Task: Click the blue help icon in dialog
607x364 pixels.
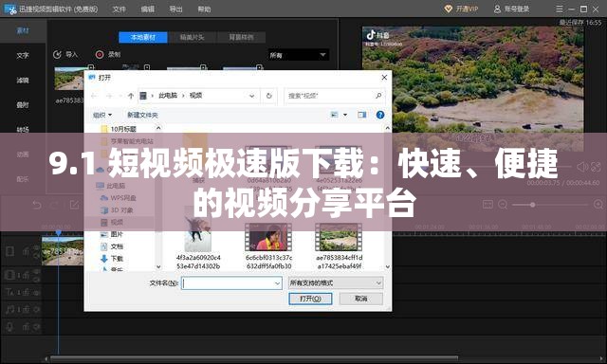Action: click(380, 115)
